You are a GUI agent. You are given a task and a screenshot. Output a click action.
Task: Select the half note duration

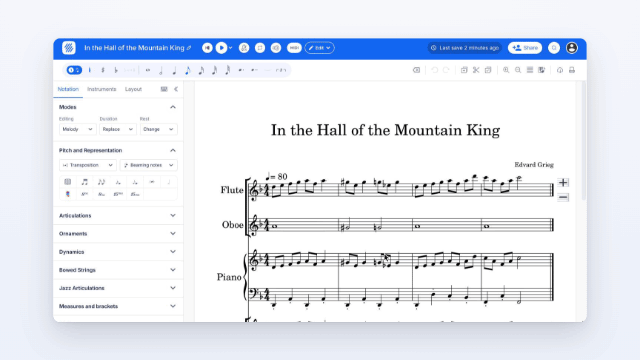tap(161, 70)
